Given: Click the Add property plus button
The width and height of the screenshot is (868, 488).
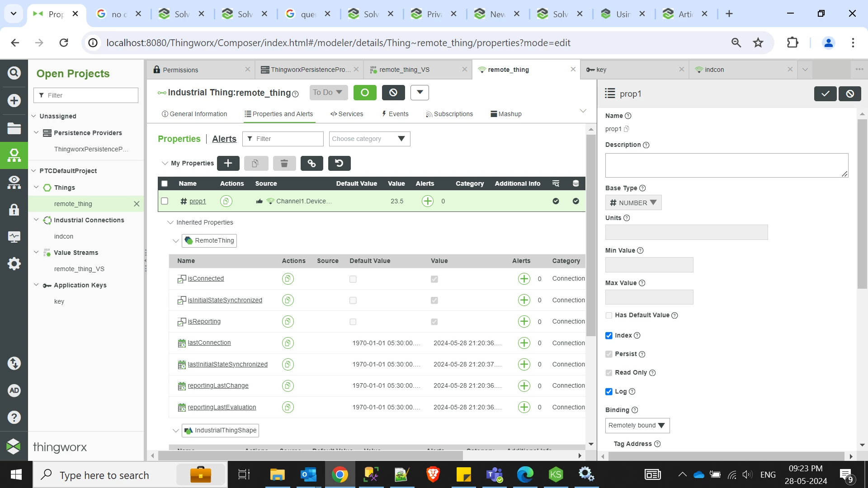Looking at the screenshot, I should [228, 163].
